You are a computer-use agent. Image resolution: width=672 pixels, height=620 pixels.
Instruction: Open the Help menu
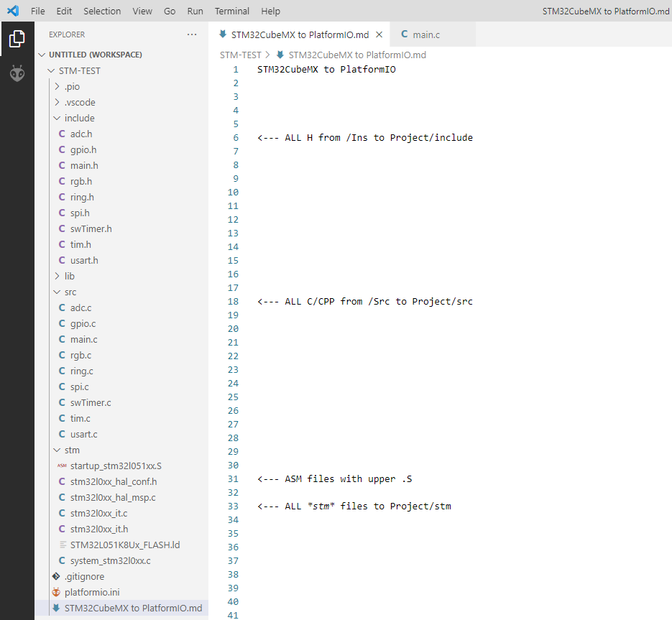[x=270, y=11]
